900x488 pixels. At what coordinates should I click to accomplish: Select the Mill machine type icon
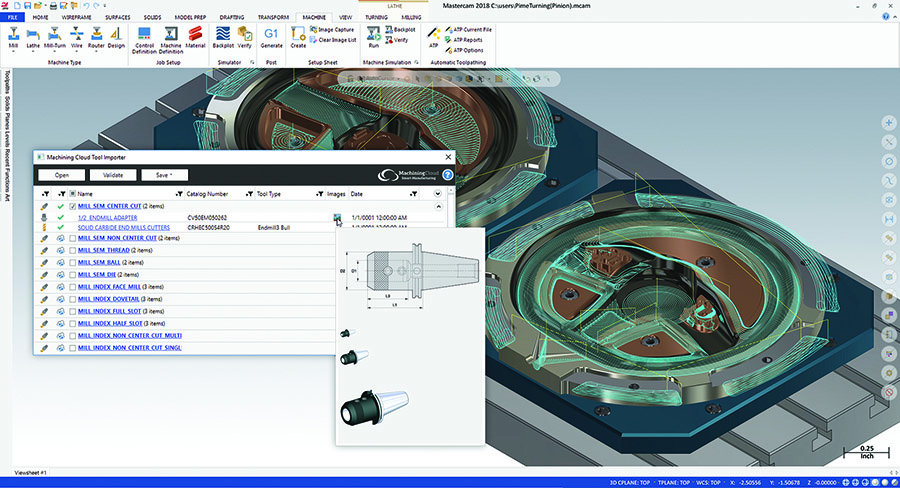pos(13,38)
